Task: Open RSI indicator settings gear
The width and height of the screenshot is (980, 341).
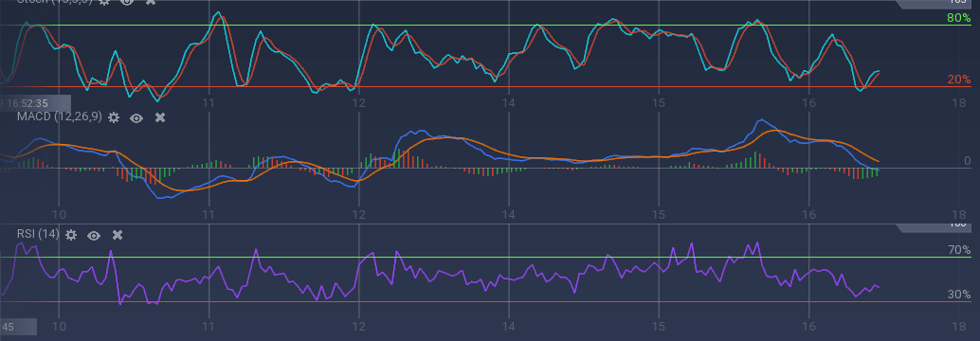Action: (x=71, y=235)
